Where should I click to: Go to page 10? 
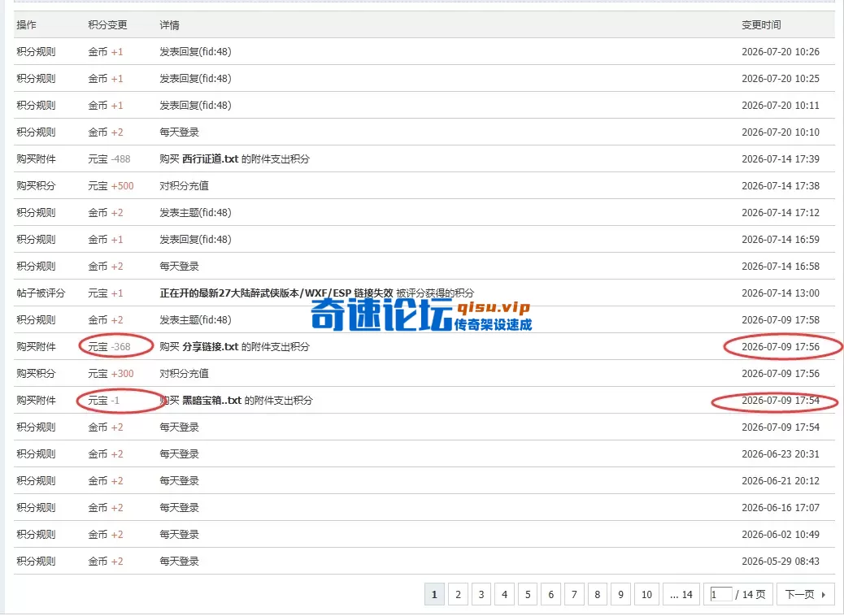pos(646,595)
